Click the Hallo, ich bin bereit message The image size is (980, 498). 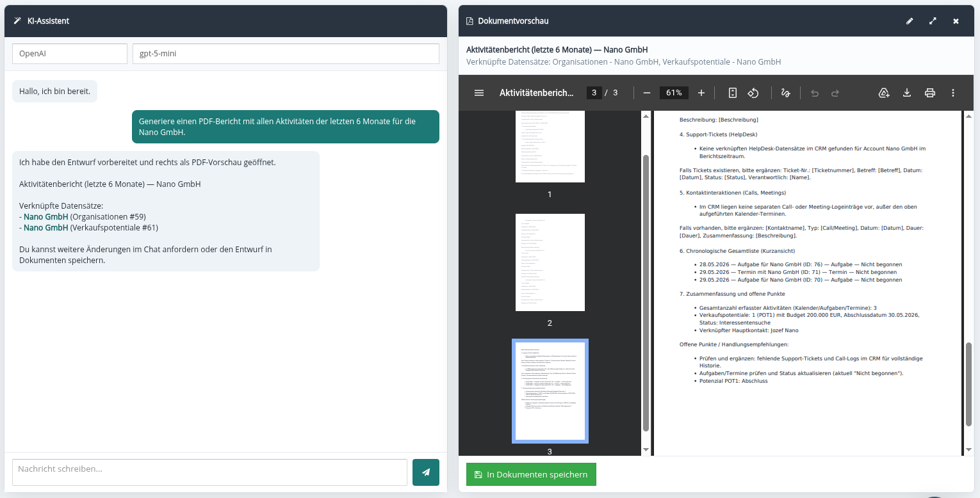(54, 91)
